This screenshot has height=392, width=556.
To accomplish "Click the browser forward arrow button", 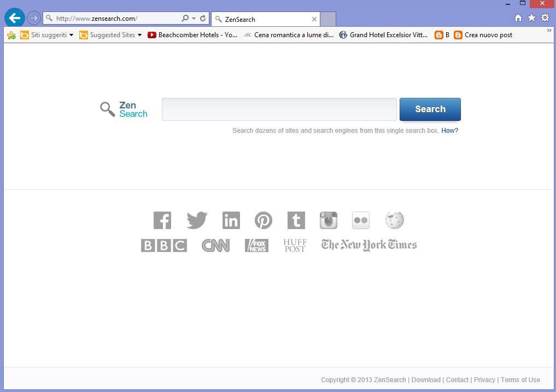I will coord(34,17).
